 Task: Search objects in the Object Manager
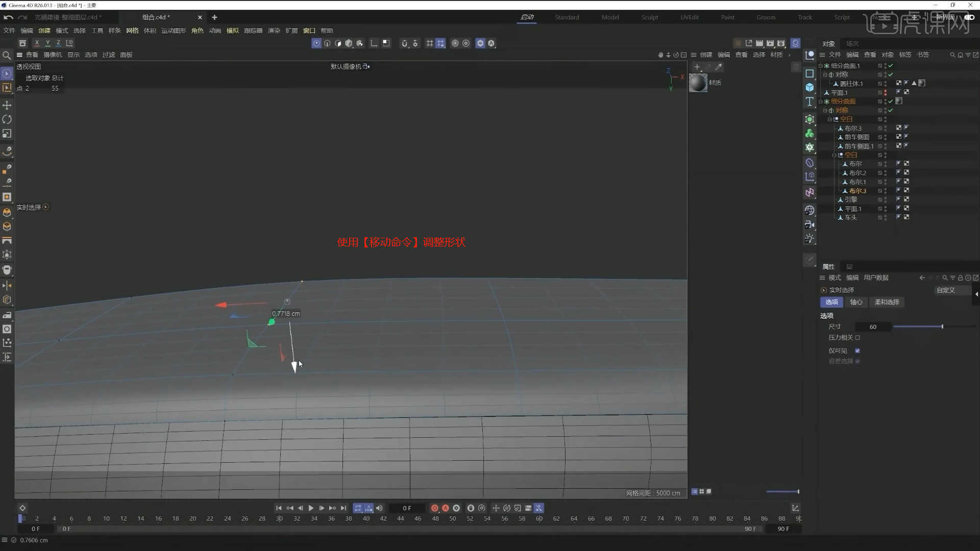pos(952,55)
